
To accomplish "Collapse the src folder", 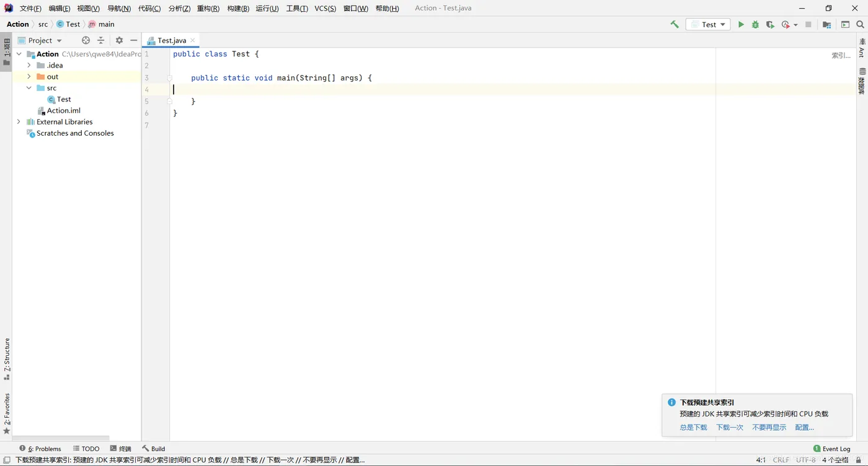I will tap(29, 88).
